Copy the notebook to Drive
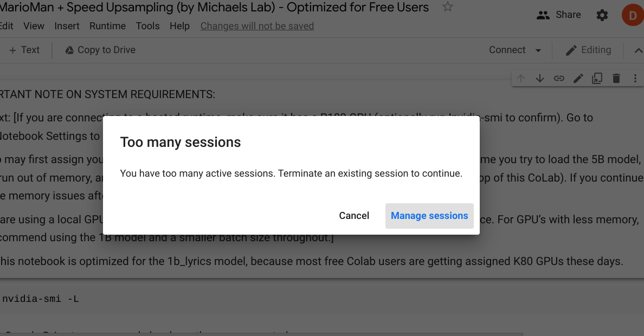The width and height of the screenshot is (644, 336). pyautogui.click(x=100, y=49)
